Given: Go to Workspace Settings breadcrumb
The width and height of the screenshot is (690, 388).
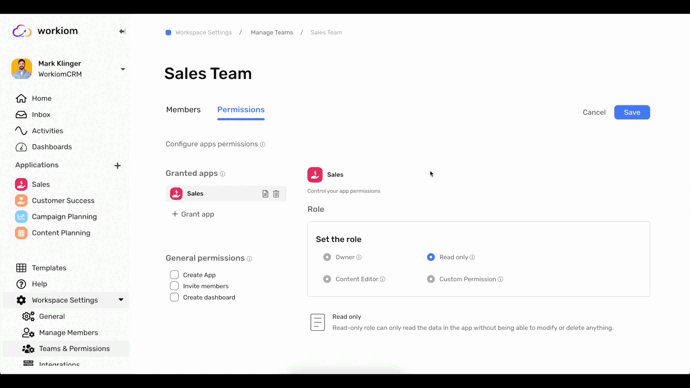Looking at the screenshot, I should point(203,33).
